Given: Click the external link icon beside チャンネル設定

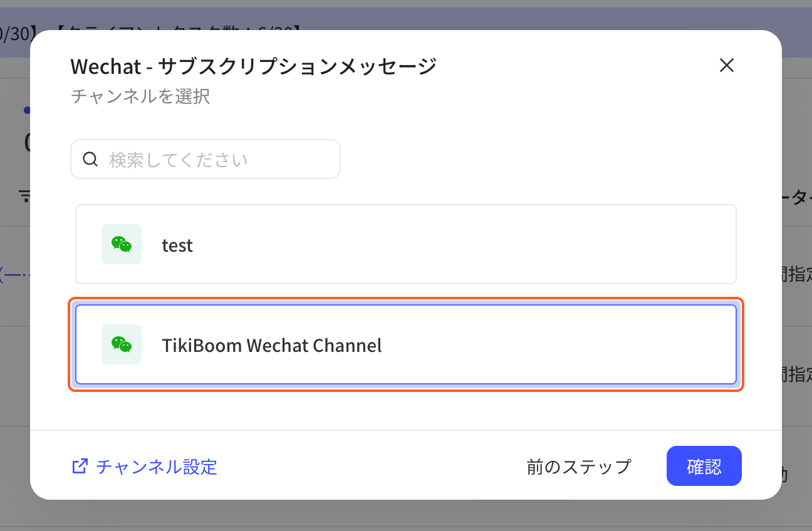Looking at the screenshot, I should pos(80,467).
